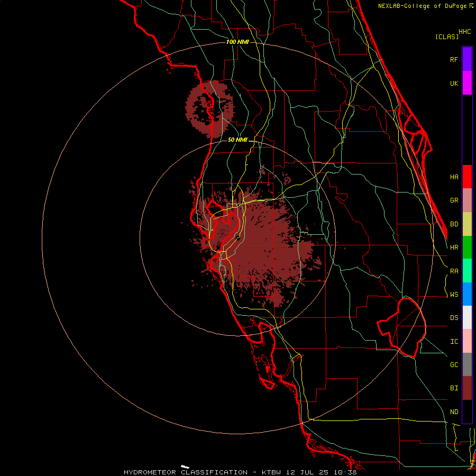Click the RA light-green legend color swatch

pos(467,271)
